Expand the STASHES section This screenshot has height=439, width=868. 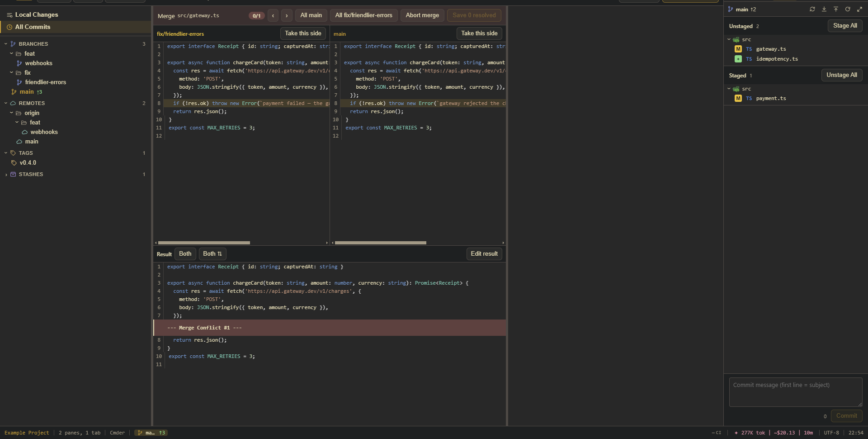6,174
